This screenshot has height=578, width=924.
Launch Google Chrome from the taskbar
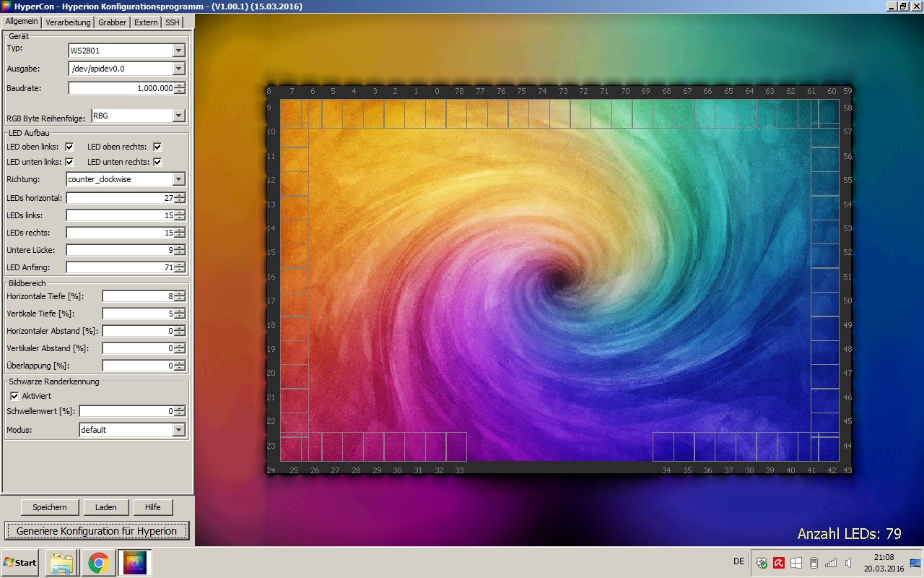(98, 562)
